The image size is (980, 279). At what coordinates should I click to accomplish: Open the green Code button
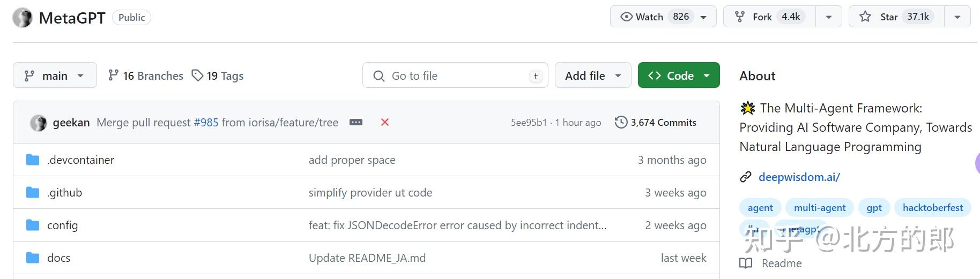point(678,76)
